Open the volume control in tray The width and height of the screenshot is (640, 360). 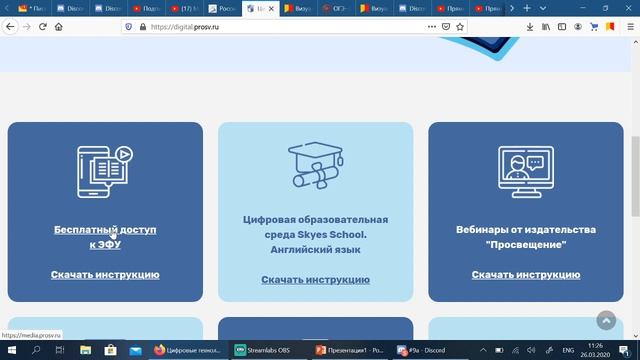531,350
